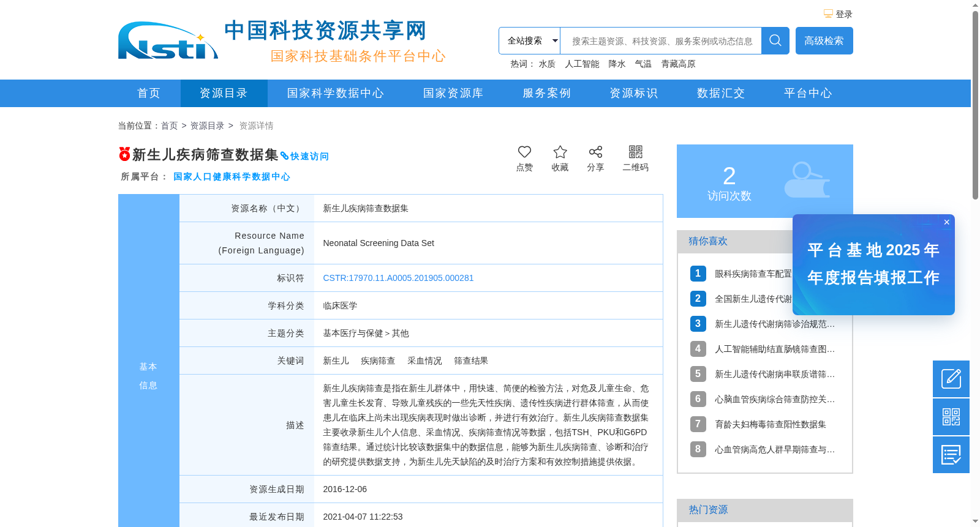Open the 国家资源库 nav tab
The height and width of the screenshot is (527, 980).
pyautogui.click(x=453, y=93)
